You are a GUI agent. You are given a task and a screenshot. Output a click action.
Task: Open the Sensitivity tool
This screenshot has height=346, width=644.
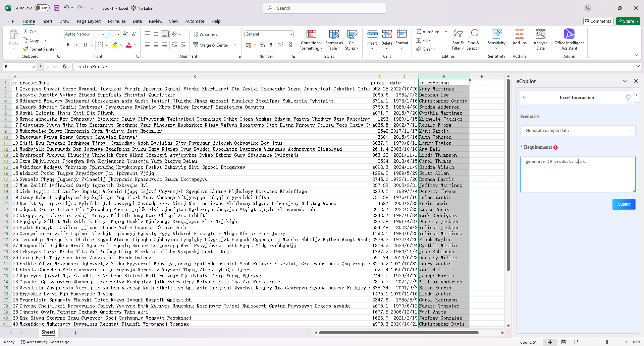496,40
